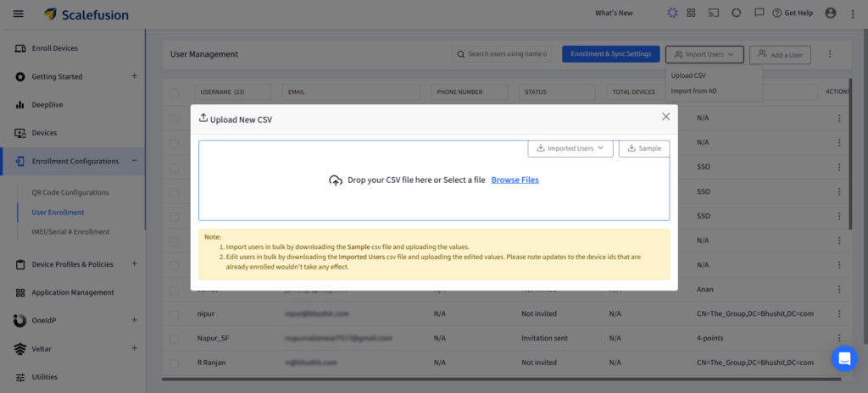Click the Devices monitor icon

coord(20,133)
